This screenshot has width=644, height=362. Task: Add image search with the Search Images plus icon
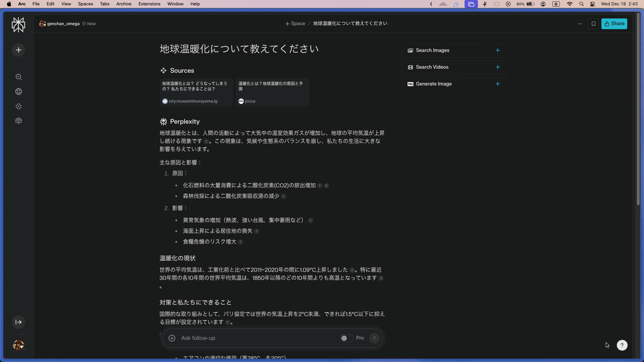click(497, 50)
